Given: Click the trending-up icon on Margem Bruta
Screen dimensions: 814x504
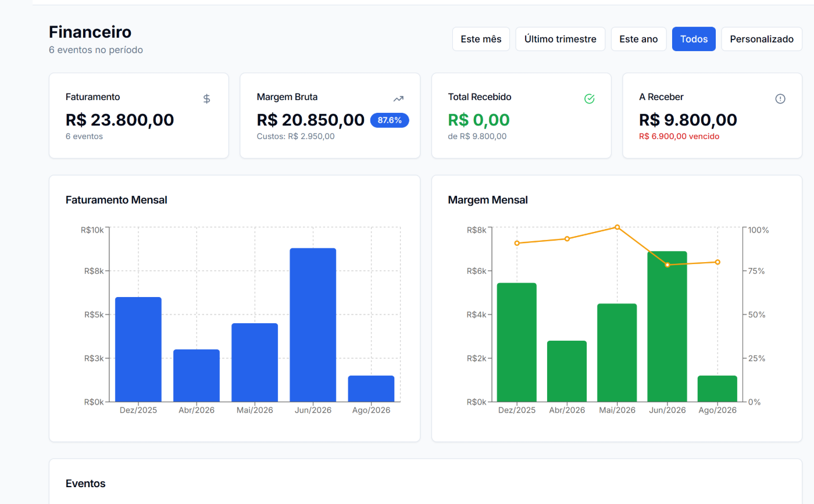Looking at the screenshot, I should [398, 99].
